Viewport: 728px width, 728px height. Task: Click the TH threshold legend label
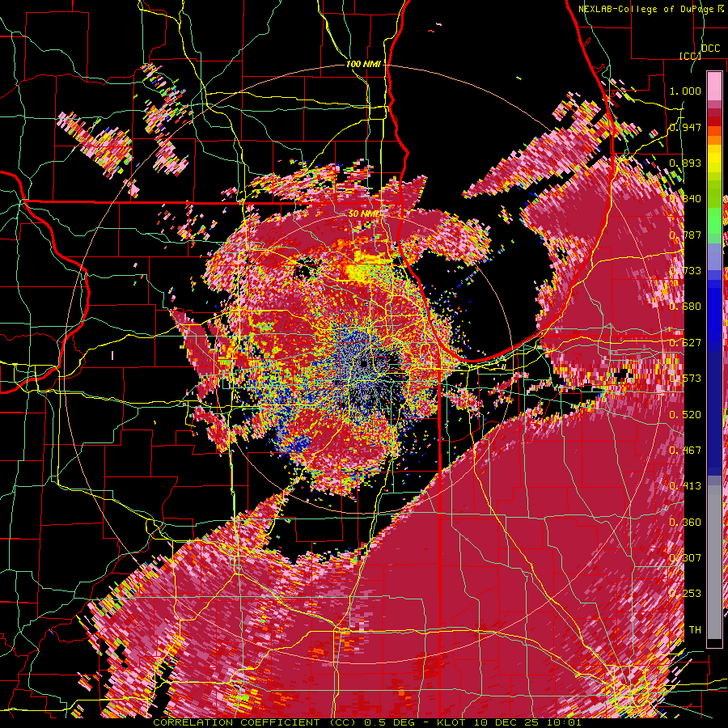pyautogui.click(x=695, y=629)
